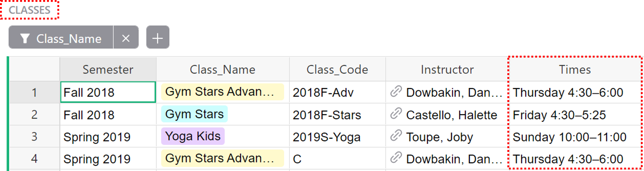Remove the Class_Name filter with the X

click(126, 38)
